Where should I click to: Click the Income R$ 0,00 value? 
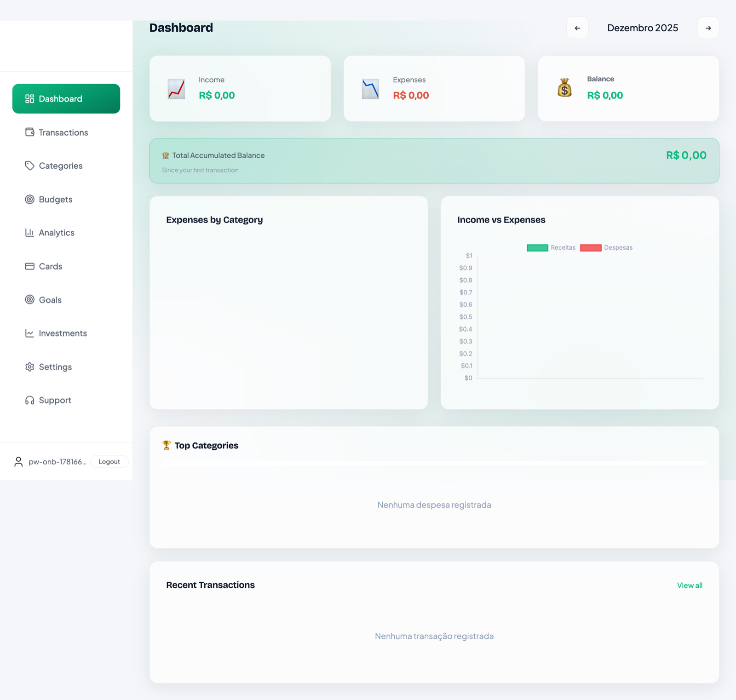(217, 95)
